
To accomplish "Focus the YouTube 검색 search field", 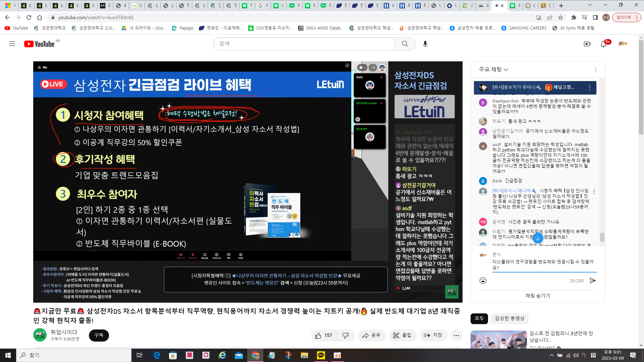I will coord(304,44).
